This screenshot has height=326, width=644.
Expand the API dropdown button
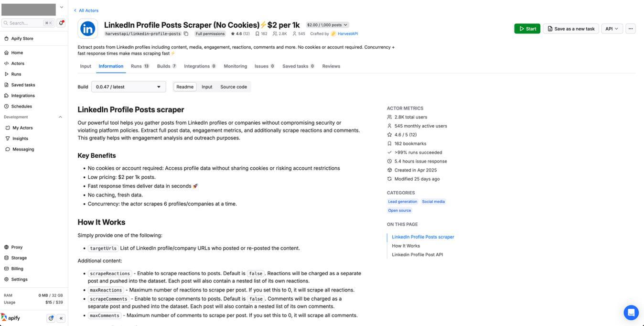tap(612, 29)
